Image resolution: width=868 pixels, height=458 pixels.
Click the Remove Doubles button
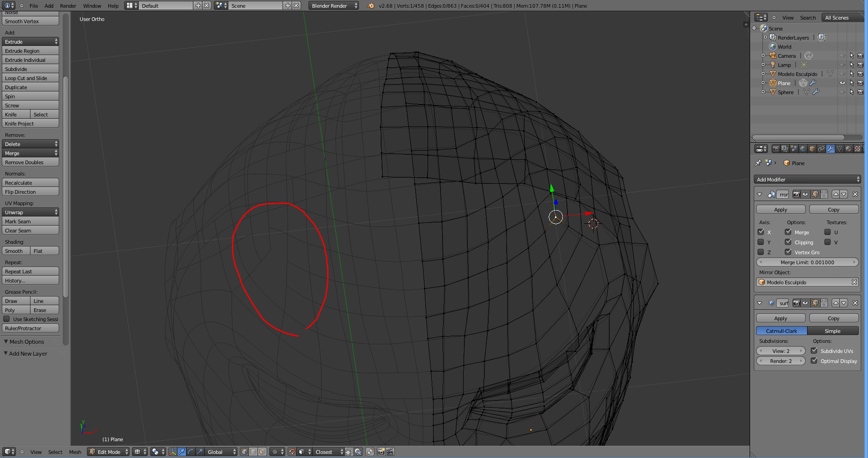pos(30,162)
